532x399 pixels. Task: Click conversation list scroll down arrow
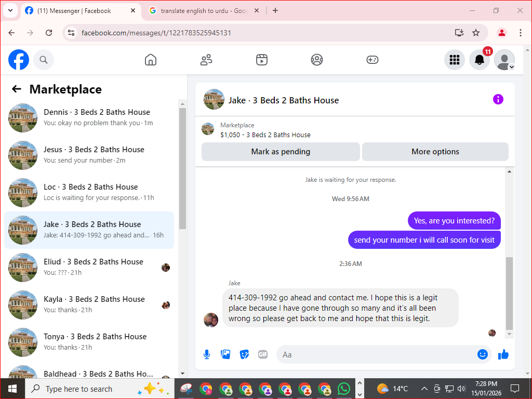tap(182, 374)
